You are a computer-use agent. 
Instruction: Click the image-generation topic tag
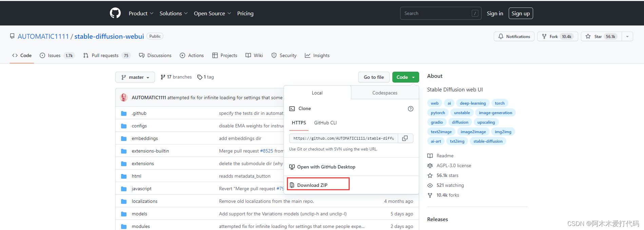pyautogui.click(x=495, y=113)
